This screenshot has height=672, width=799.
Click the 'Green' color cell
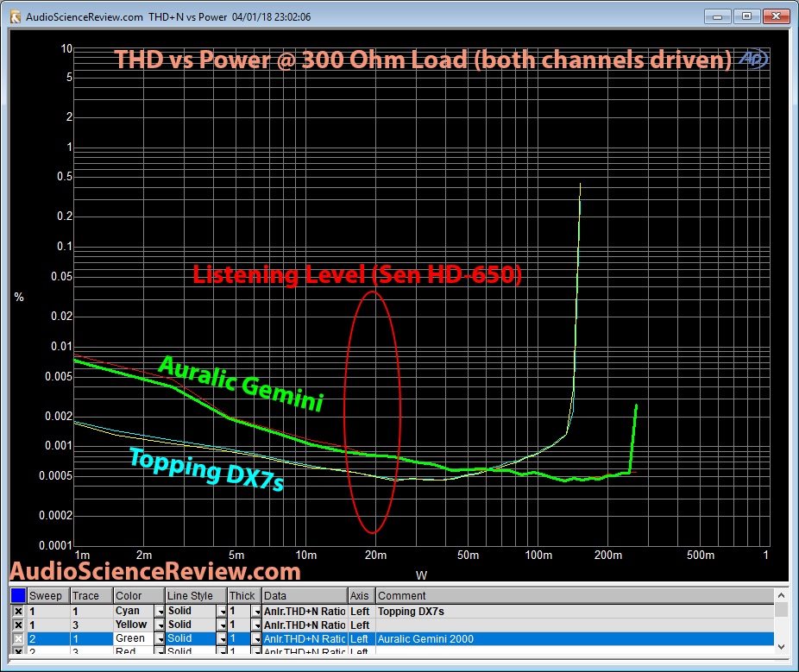[134, 639]
